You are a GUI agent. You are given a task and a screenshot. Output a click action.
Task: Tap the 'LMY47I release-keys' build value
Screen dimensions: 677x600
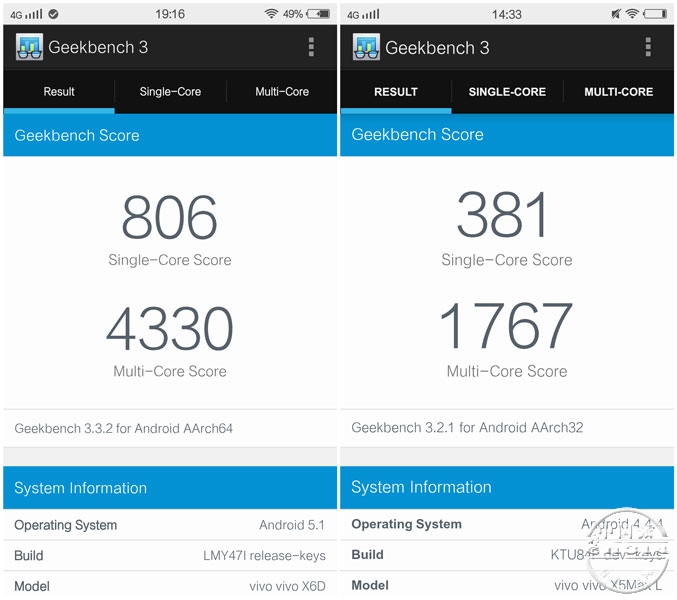264,556
